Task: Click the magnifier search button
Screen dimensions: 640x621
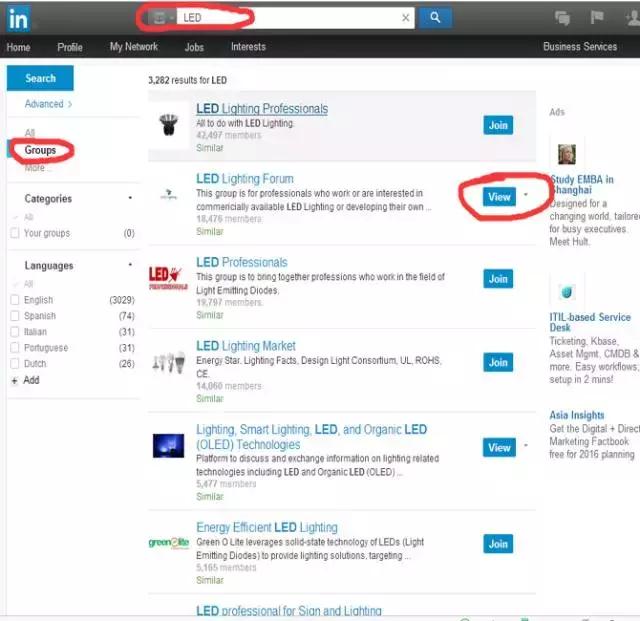Action: (x=434, y=17)
